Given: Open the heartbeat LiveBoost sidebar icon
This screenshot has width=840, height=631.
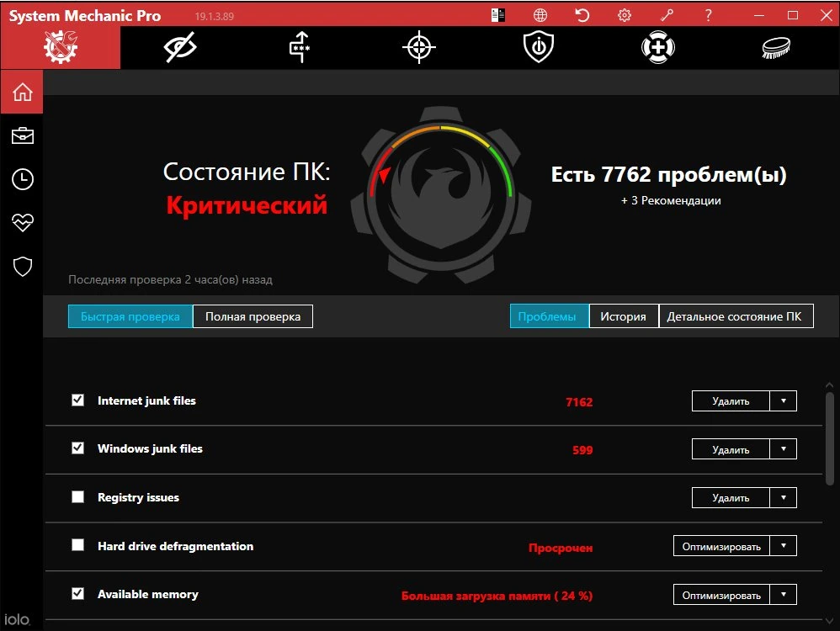Looking at the screenshot, I should (23, 222).
